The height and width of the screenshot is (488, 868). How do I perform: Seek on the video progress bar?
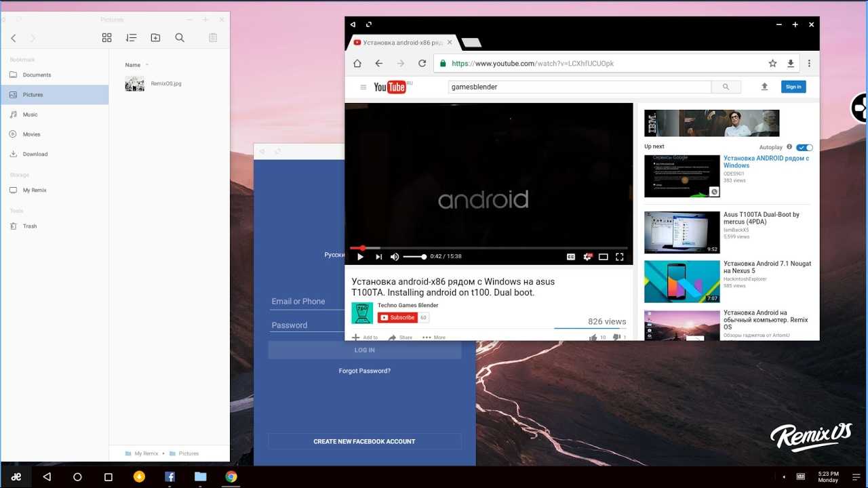tap(488, 248)
